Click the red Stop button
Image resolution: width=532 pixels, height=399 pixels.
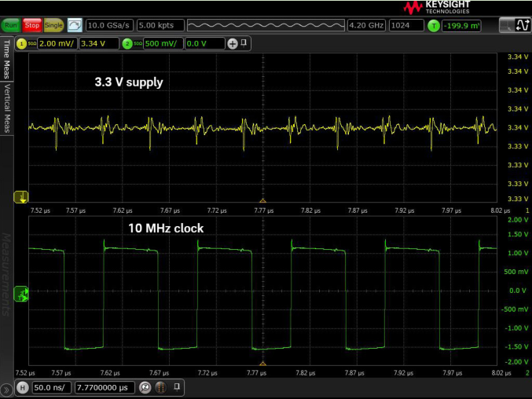coord(32,25)
